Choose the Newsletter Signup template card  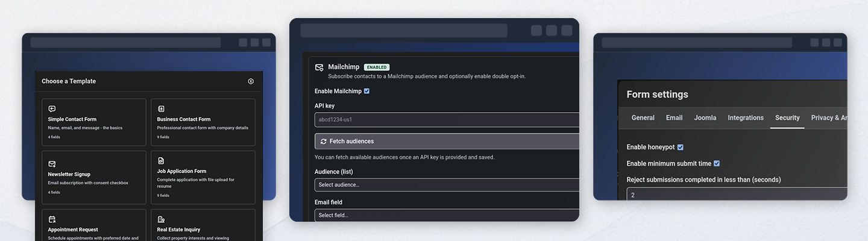94,177
